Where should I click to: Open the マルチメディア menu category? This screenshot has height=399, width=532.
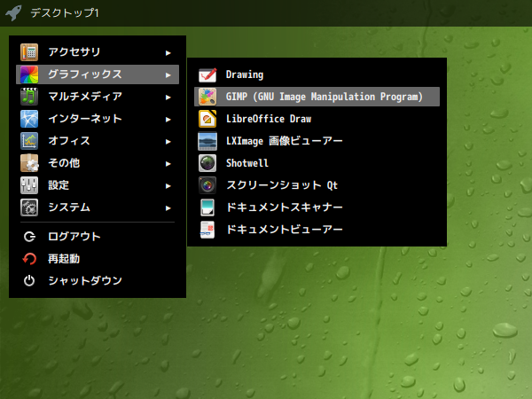tap(98, 97)
